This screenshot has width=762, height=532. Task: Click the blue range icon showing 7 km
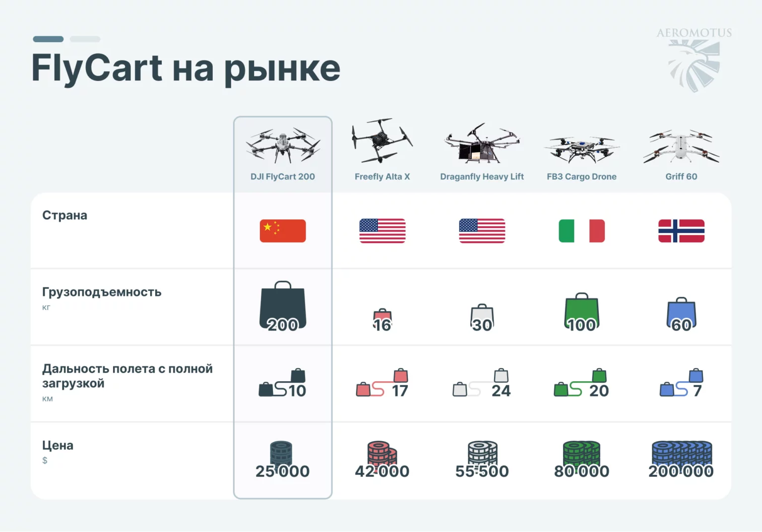pyautogui.click(x=681, y=383)
